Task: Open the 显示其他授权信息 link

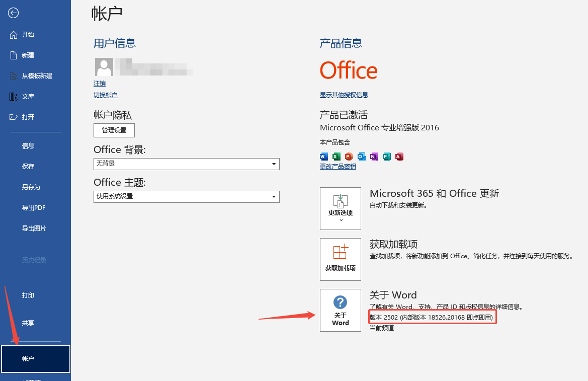Action: point(344,95)
